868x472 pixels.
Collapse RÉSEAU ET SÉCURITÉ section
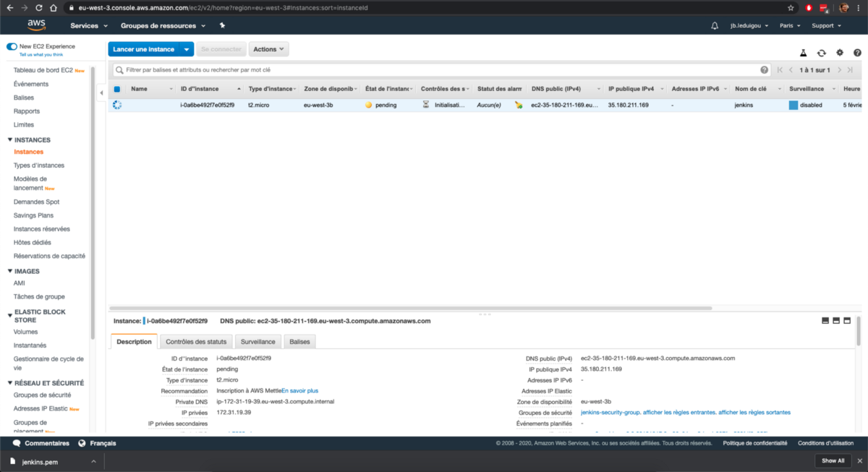coord(10,383)
